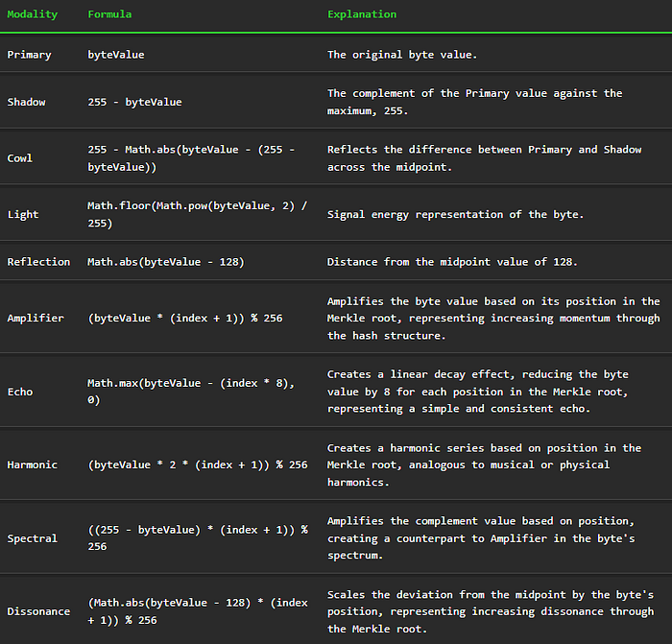
Task: Click the Cowl modality name
Action: (x=20, y=158)
